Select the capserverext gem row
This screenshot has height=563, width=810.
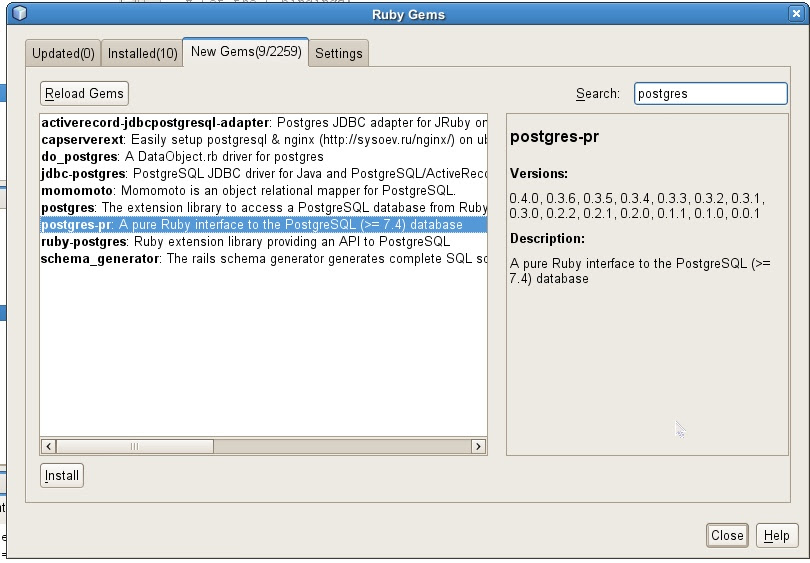point(263,139)
